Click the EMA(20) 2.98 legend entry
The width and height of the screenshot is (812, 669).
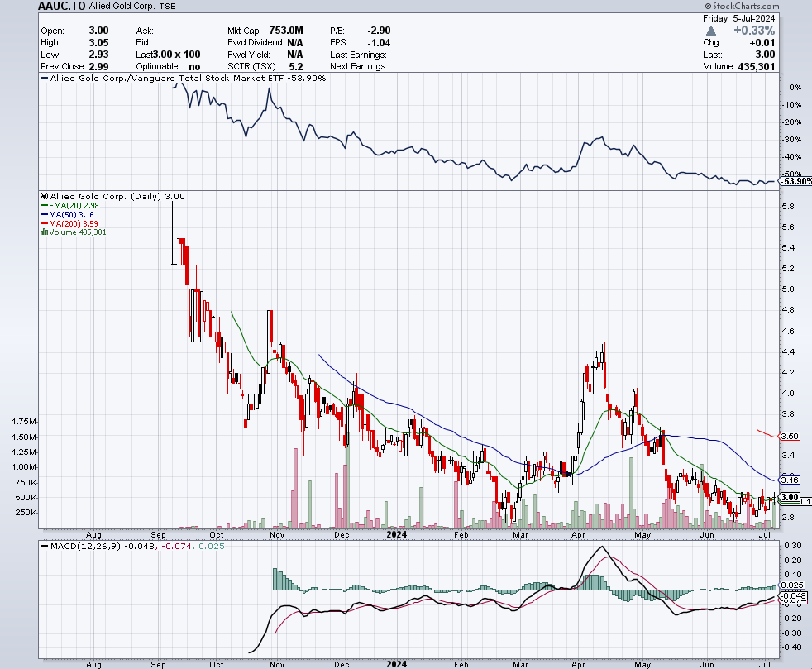[x=69, y=206]
